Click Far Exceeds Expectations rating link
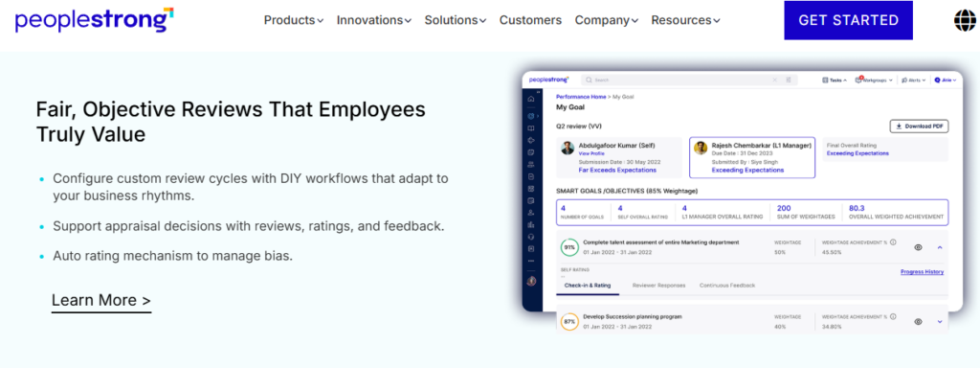980x368 pixels. [617, 170]
